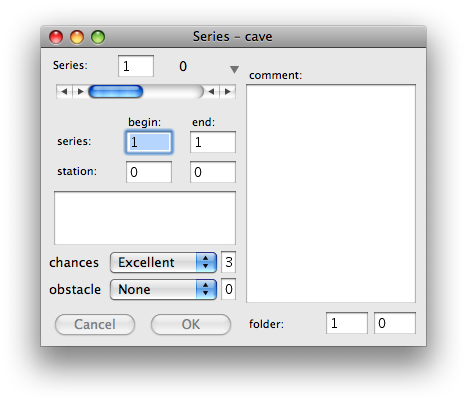Click the right-end forward arrow of the scrollbar

[228, 91]
